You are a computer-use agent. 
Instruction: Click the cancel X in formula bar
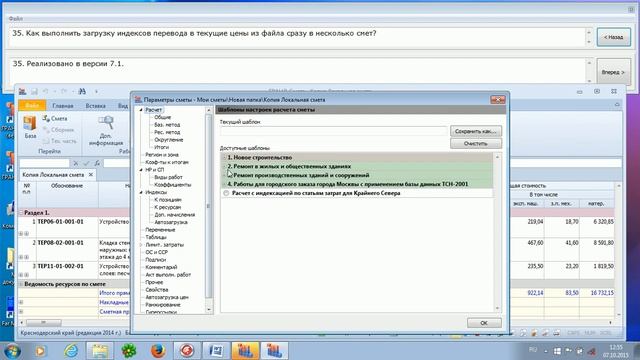76,163
